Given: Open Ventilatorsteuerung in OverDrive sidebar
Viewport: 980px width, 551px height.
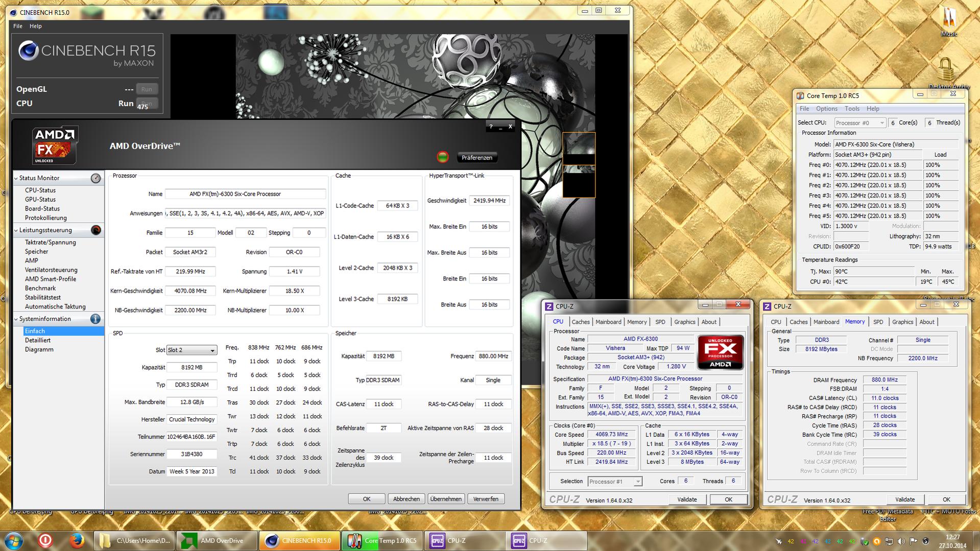Looking at the screenshot, I should tap(51, 270).
